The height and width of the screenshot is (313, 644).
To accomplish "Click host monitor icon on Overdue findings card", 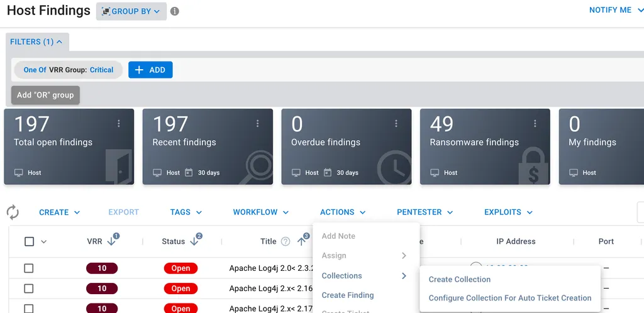I will click(296, 173).
